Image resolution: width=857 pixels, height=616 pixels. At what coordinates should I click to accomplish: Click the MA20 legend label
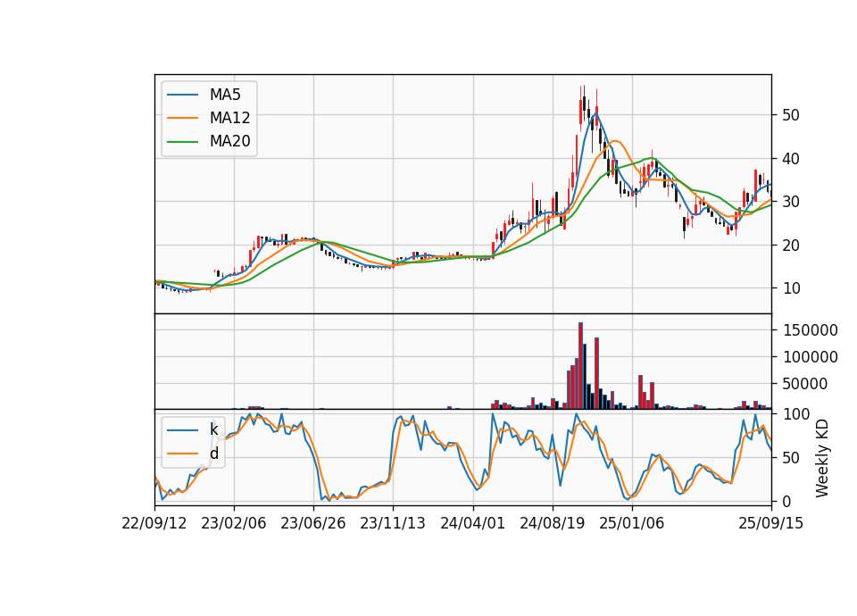(229, 141)
